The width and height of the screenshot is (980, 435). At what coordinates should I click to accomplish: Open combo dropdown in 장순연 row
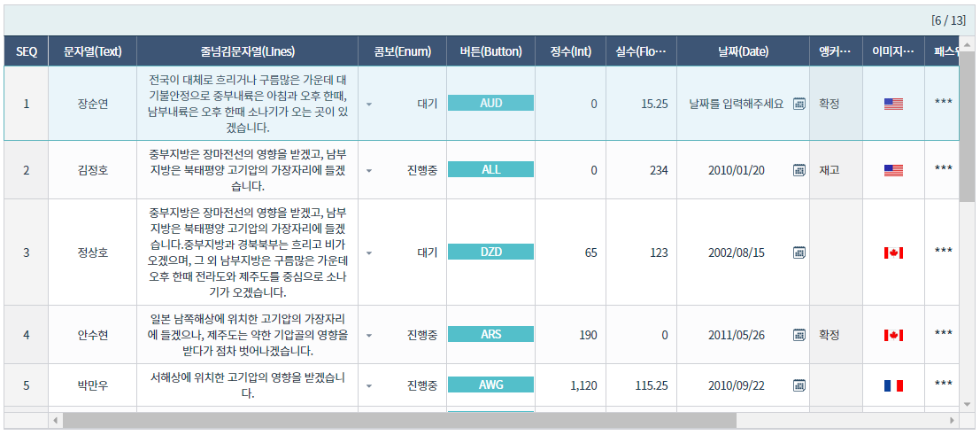point(369,104)
